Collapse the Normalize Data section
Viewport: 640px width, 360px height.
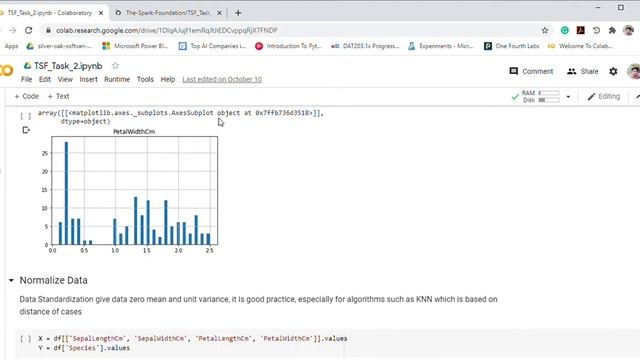click(x=11, y=280)
